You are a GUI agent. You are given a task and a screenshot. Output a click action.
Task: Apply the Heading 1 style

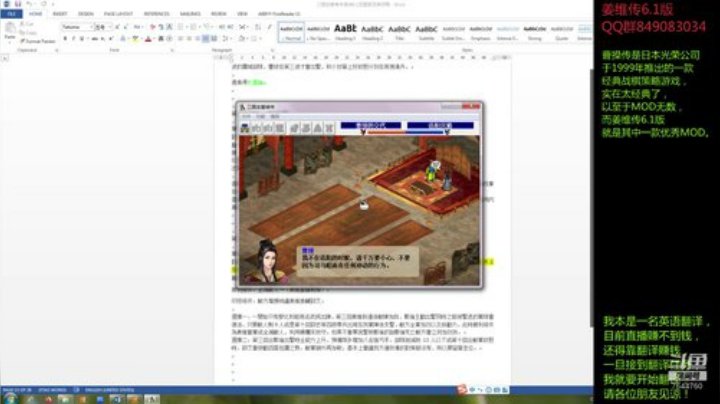click(x=345, y=32)
